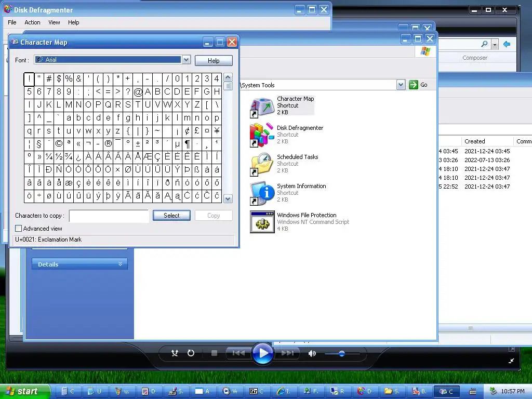Screen dimensions: 532x399
Task: Select the ¶ pilcrow character in the grid
Action: [x=187, y=144]
